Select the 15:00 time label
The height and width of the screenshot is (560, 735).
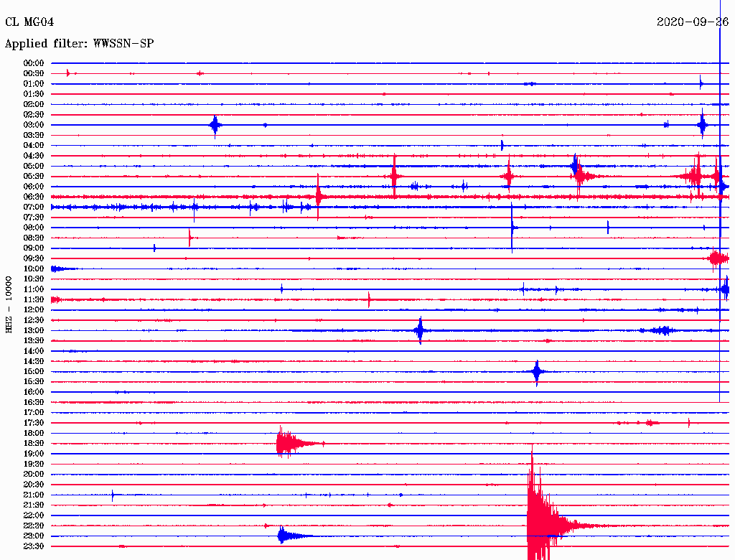[x=34, y=371]
